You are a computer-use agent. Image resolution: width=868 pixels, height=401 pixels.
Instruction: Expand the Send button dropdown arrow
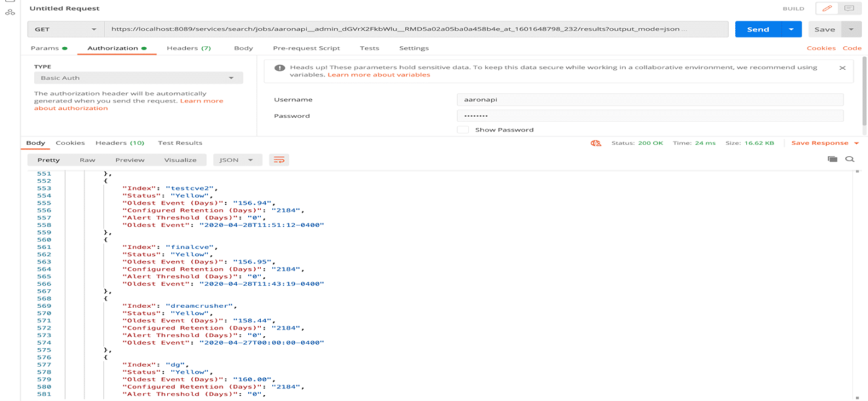click(791, 29)
